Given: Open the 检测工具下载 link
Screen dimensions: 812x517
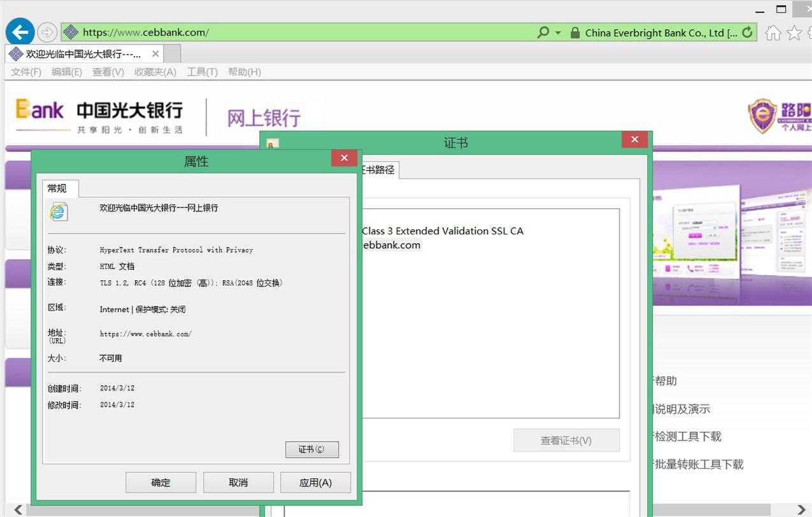Looking at the screenshot, I should point(688,436).
